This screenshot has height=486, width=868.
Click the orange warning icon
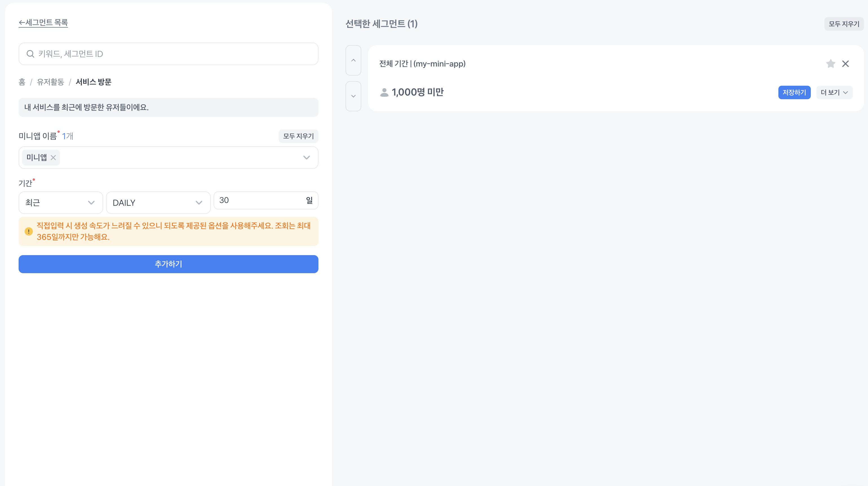tap(29, 231)
